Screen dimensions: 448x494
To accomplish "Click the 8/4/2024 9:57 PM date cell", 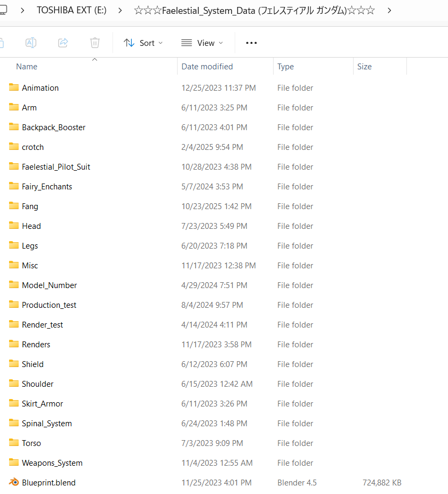I will tap(212, 305).
